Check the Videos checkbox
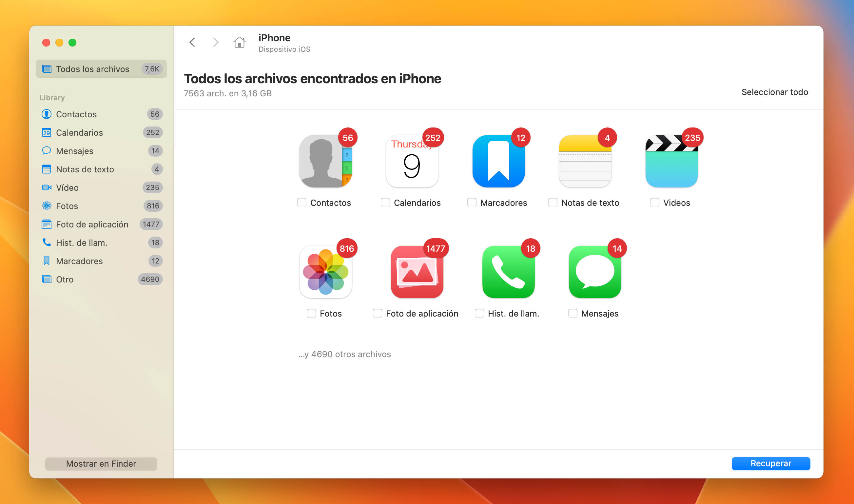 [x=655, y=203]
